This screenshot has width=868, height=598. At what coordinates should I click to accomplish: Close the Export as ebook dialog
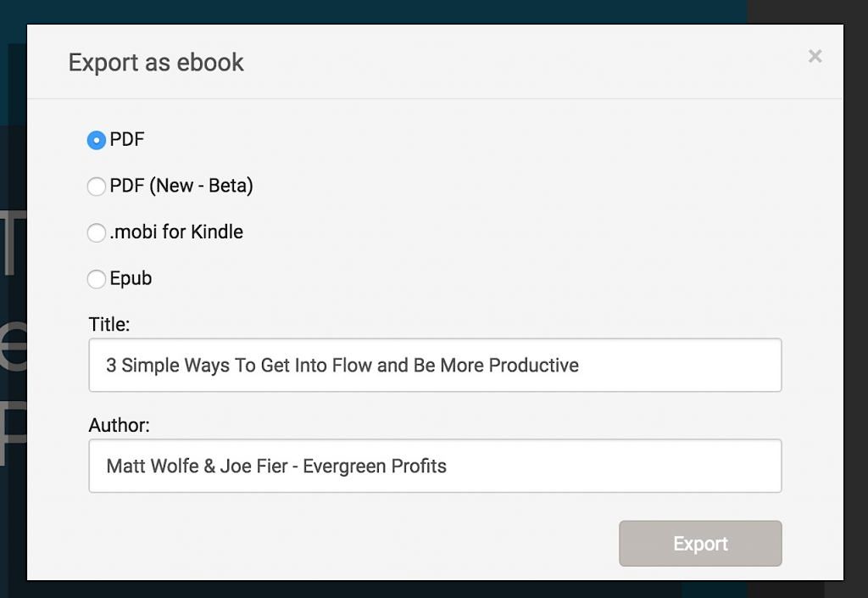click(x=815, y=56)
